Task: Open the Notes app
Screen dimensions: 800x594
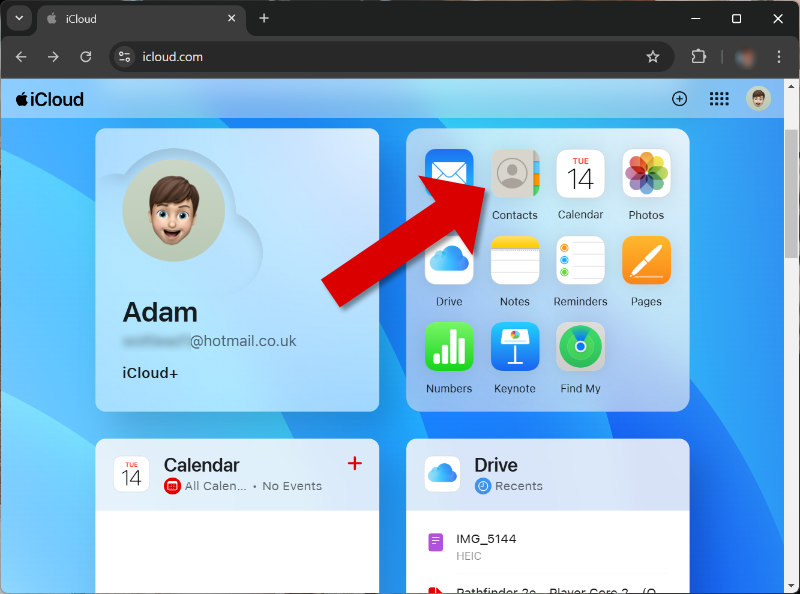Action: pyautogui.click(x=515, y=260)
